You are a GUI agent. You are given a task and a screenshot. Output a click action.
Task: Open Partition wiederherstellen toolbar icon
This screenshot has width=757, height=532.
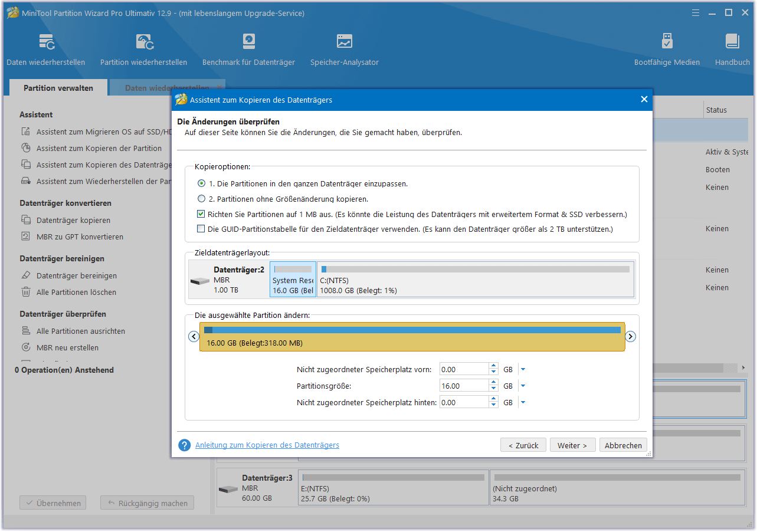pyautogui.click(x=145, y=42)
